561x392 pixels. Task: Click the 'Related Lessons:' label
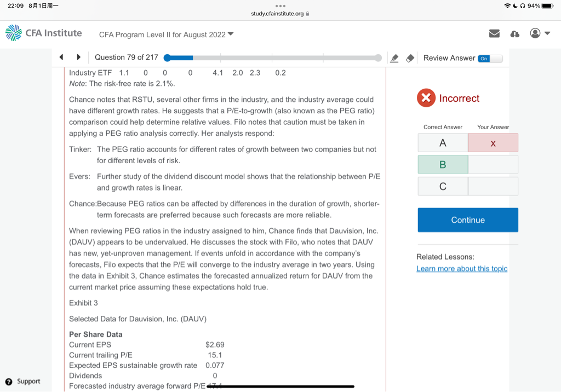point(445,257)
